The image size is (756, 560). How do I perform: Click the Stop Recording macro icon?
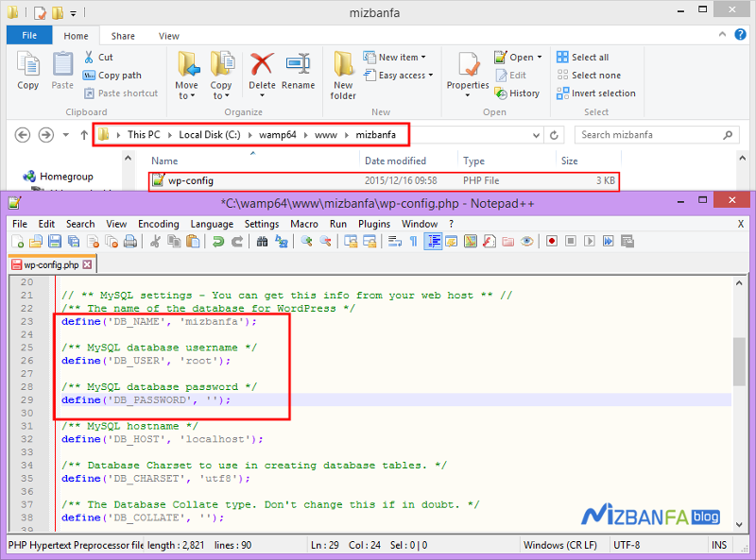pyautogui.click(x=571, y=241)
